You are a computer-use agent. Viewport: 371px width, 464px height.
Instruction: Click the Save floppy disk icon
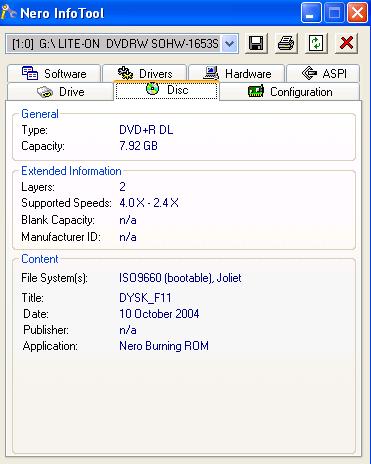click(256, 43)
